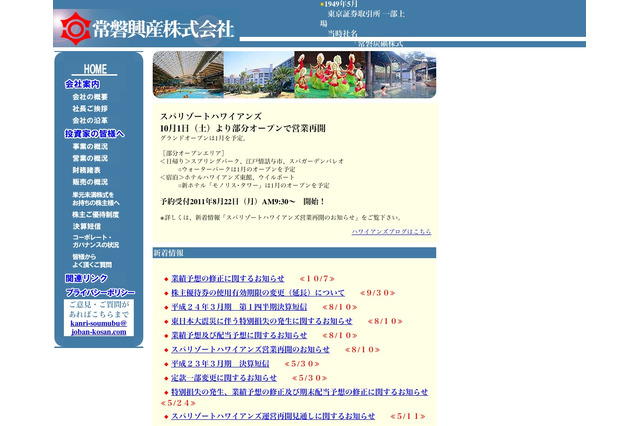The image size is (640, 426).
Task: Click the hotel building with palm trees photo
Action: click(x=259, y=75)
